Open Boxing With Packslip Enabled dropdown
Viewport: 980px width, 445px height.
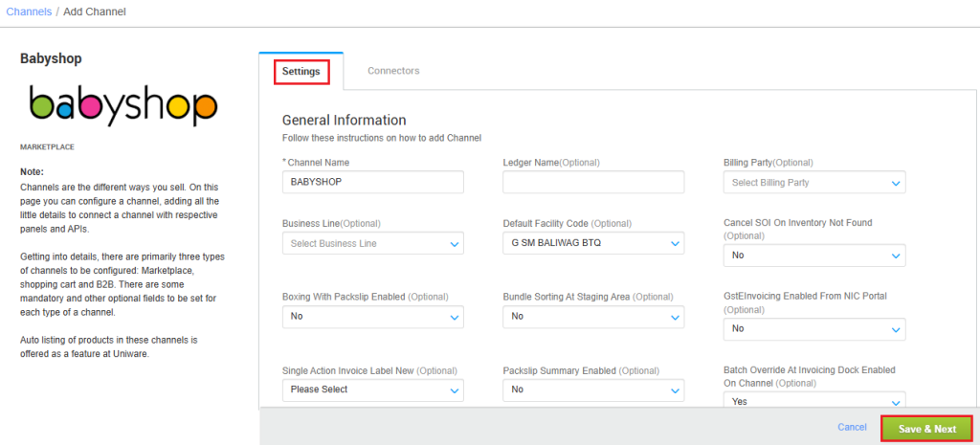point(373,317)
